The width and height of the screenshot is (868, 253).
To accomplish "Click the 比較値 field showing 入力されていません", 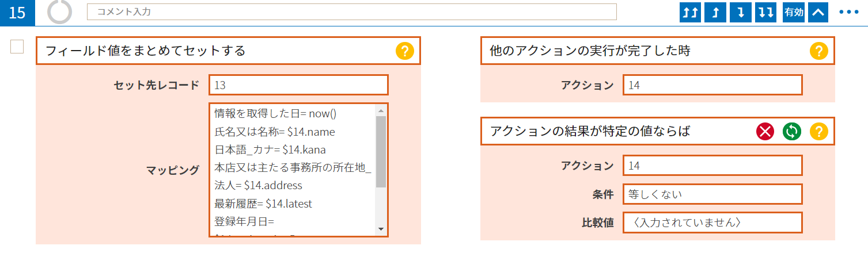I will coord(712,222).
